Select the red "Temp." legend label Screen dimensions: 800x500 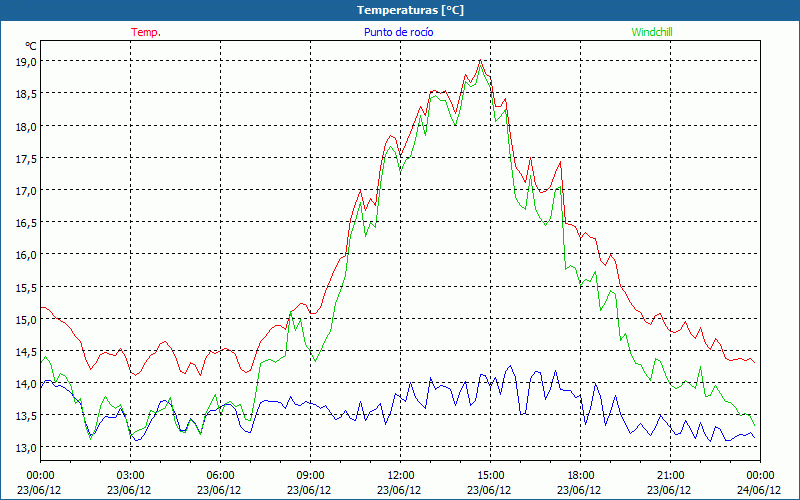[146, 32]
